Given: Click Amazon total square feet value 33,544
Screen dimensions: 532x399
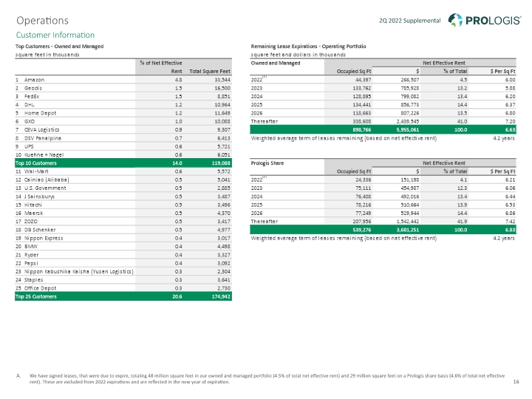Looking at the screenshot, I should 222,80.
